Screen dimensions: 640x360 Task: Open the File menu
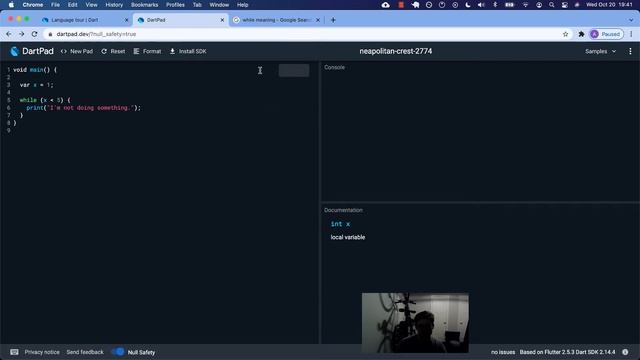pos(55,5)
